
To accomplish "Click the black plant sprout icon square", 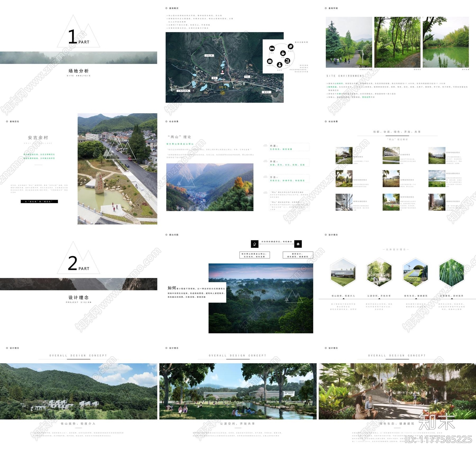I will pyautogui.click(x=255, y=244).
